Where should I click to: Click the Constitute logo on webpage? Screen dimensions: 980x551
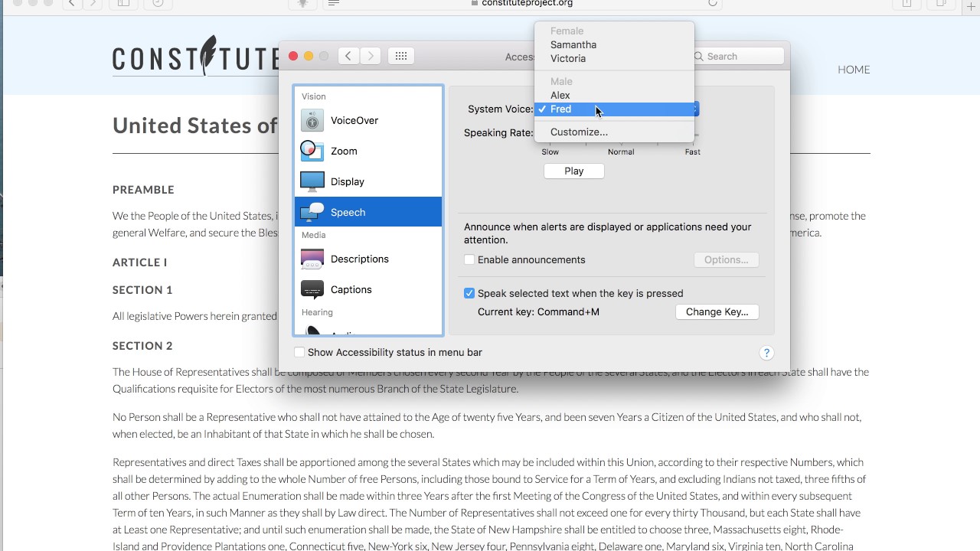coord(196,57)
